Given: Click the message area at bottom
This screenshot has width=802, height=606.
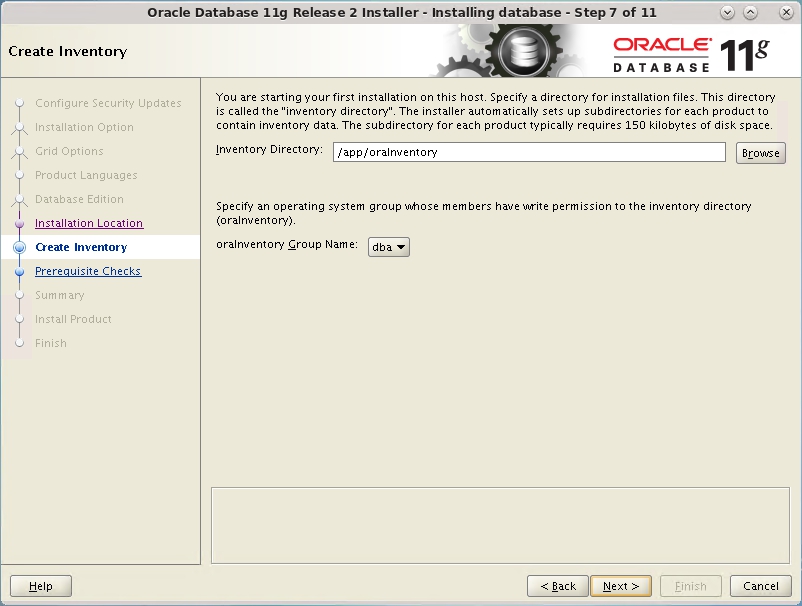Looking at the screenshot, I should coord(500,525).
